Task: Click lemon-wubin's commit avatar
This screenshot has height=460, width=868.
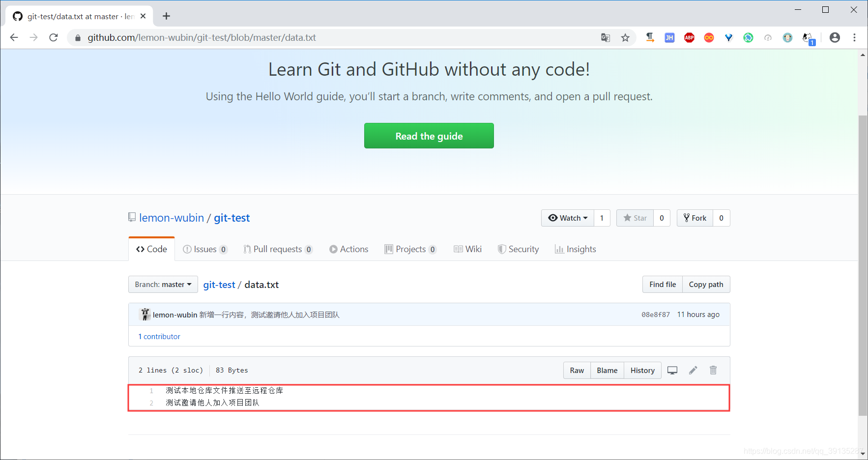Action: 145,315
